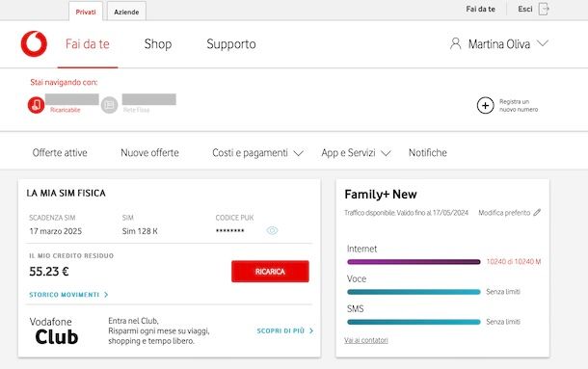588x369 pixels.
Task: Click the plus icon to register a number
Action: point(485,105)
